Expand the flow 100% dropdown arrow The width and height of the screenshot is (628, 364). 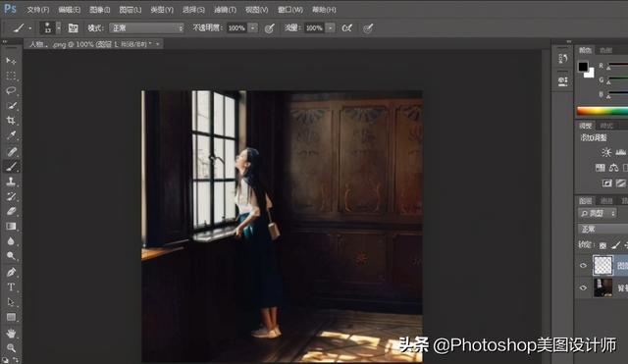pyautogui.click(x=331, y=28)
